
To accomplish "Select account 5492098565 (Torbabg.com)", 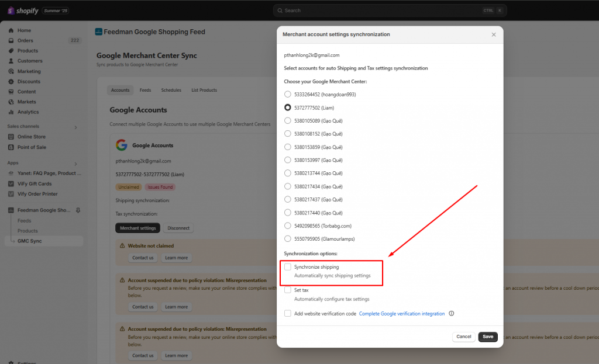I will click(288, 226).
